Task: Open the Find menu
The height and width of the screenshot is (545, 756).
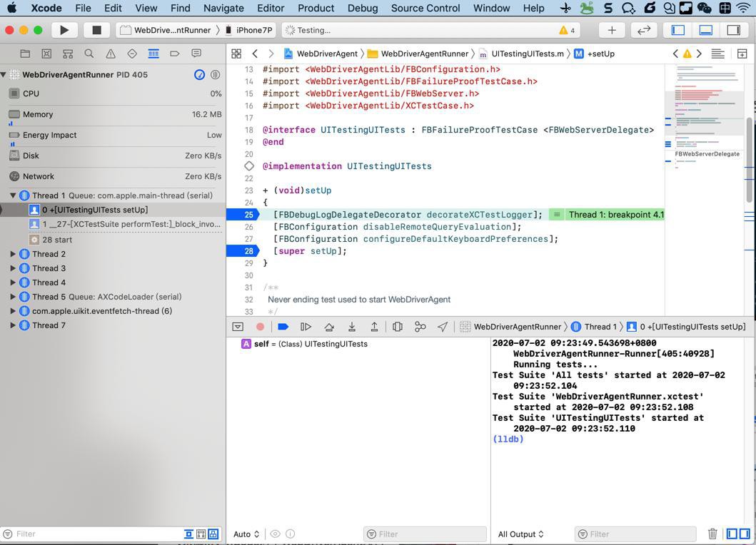Action: (181, 8)
